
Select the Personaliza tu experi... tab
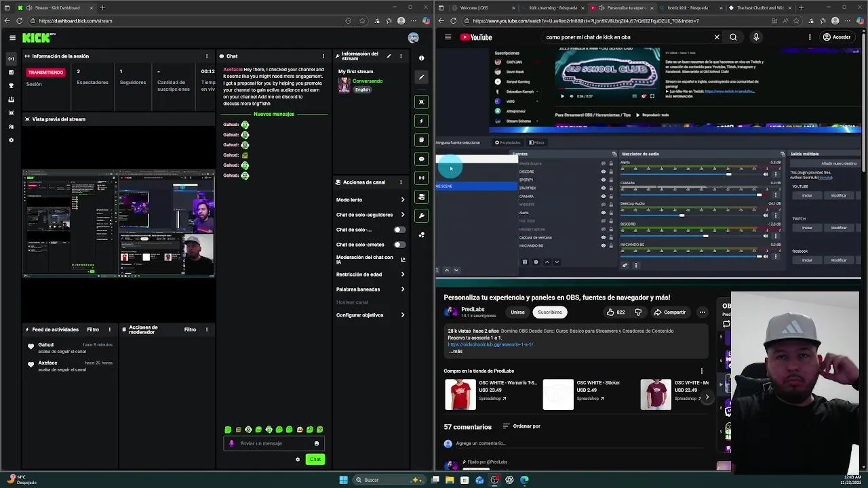point(623,7)
